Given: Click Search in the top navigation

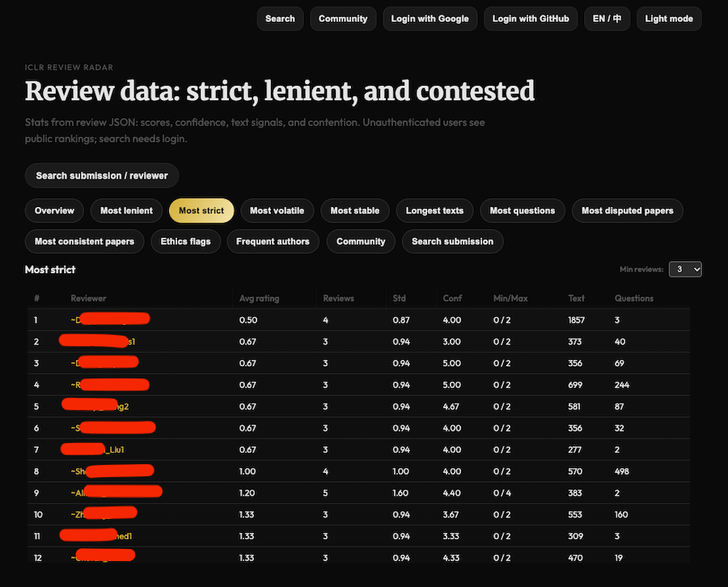Looking at the screenshot, I should click(280, 19).
